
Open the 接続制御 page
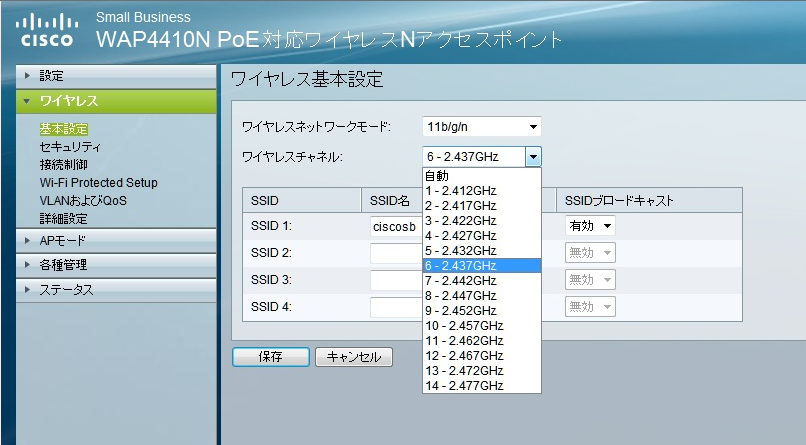[x=63, y=164]
